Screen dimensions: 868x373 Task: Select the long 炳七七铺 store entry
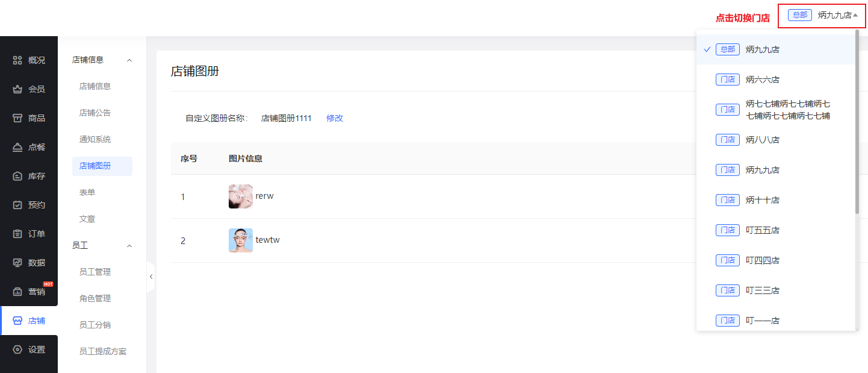(776, 110)
